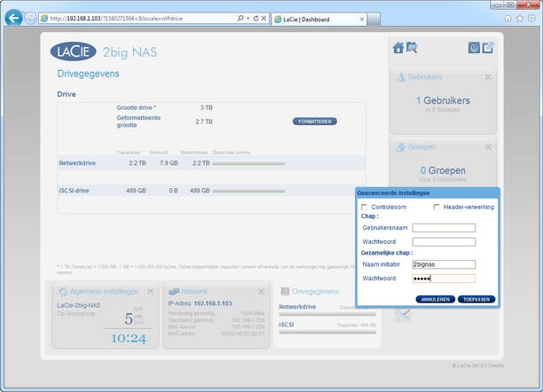This screenshot has height=392, width=543.
Task: Click the browser Favorites star icon
Action: tap(520, 19)
